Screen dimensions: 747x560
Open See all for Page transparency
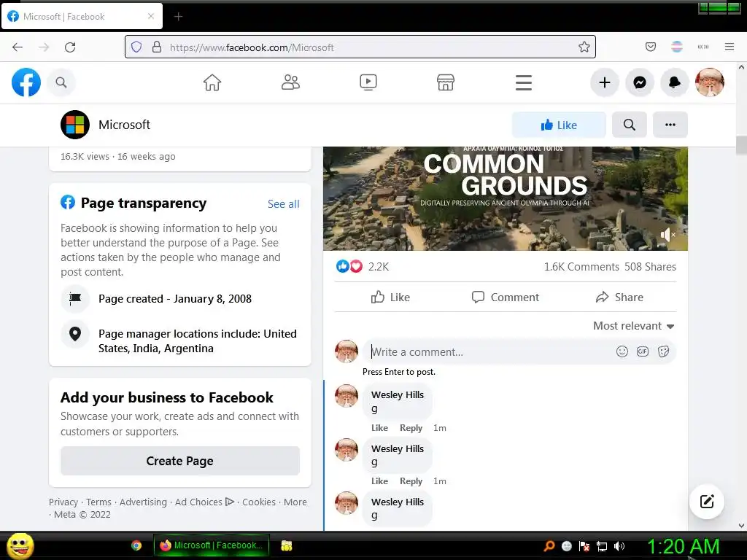(284, 204)
